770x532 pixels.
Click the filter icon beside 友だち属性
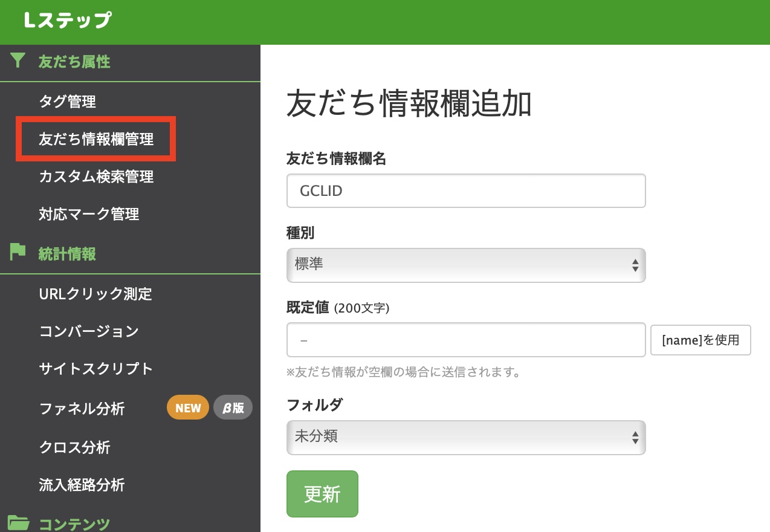tap(18, 60)
